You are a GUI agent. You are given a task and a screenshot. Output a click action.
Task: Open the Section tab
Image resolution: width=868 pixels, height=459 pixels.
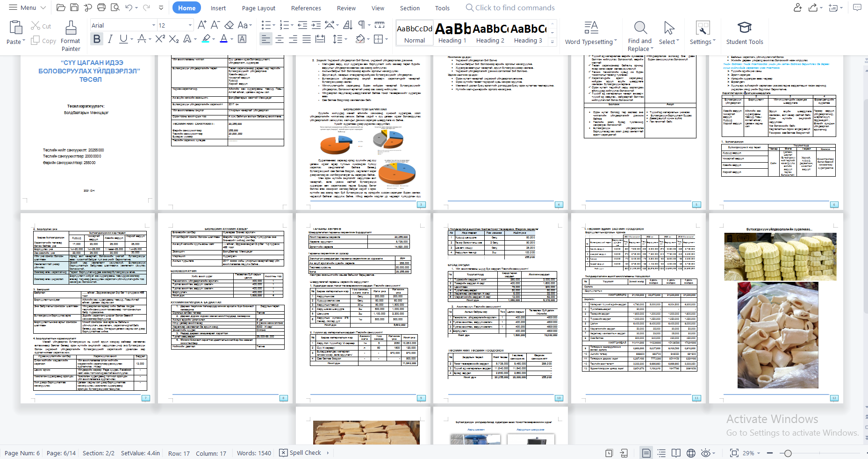coord(409,8)
